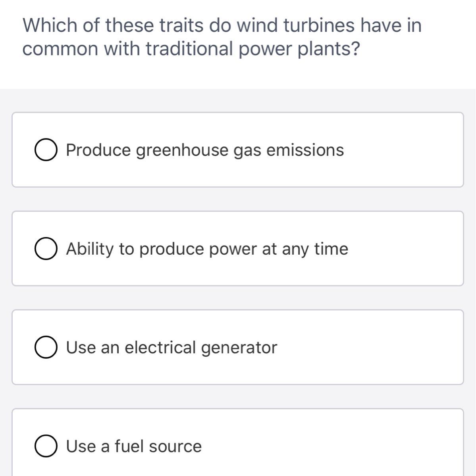The height and width of the screenshot is (476, 476).
Task: Select the 'Produce greenhouse gas emissions' radio button
Action: click(x=45, y=150)
